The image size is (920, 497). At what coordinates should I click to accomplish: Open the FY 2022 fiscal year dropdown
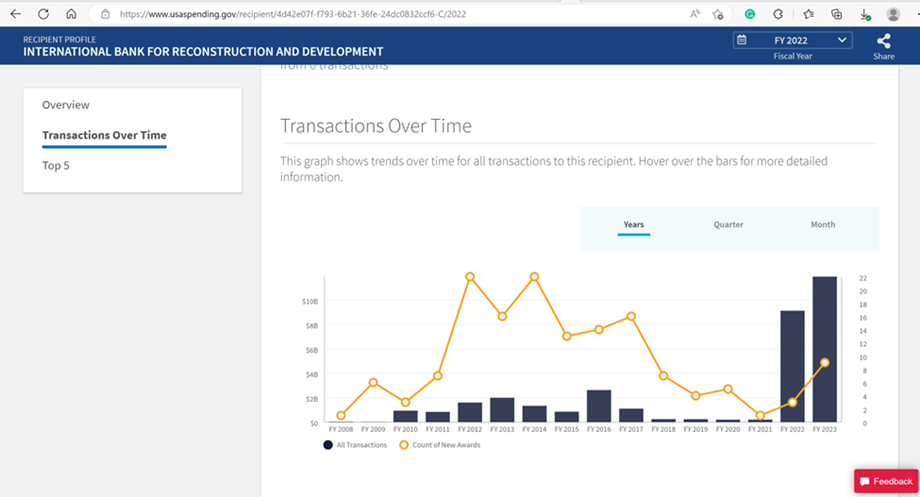point(792,40)
